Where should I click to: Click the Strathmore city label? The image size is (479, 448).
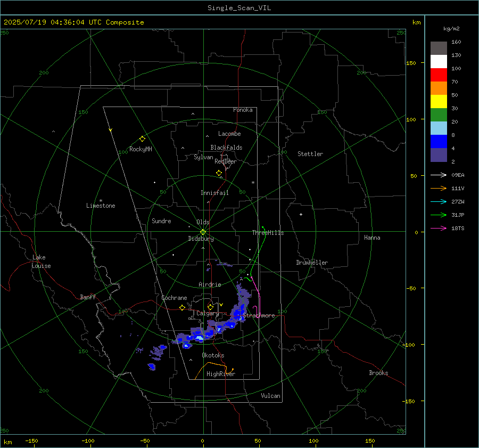[x=259, y=315]
